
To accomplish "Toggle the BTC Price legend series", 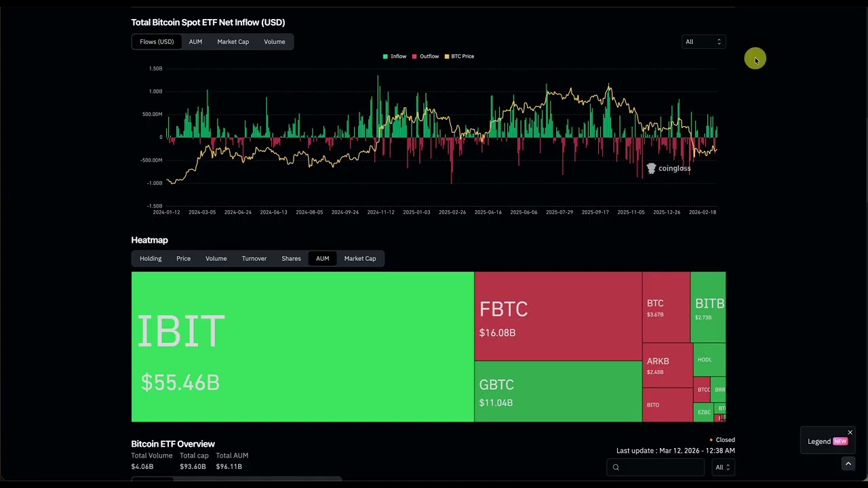I will tap(459, 56).
